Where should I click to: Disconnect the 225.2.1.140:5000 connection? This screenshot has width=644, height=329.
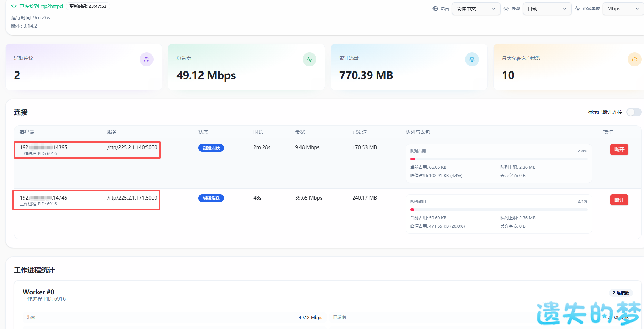point(619,150)
